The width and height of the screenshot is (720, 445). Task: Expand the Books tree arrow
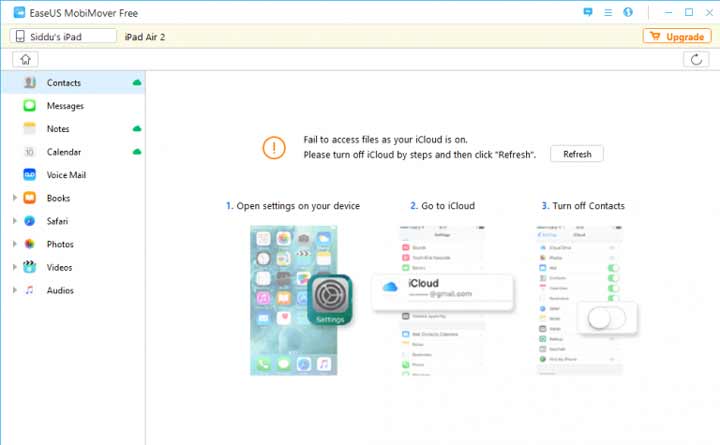[x=15, y=198]
